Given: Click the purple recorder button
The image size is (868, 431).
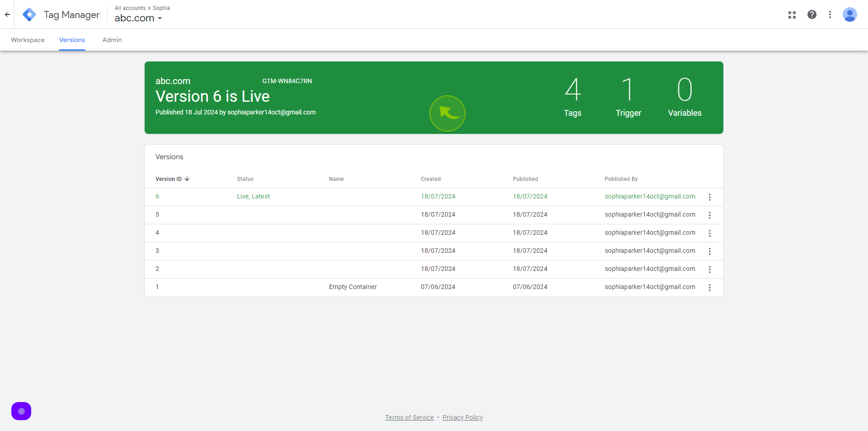Looking at the screenshot, I should pyautogui.click(x=21, y=411).
